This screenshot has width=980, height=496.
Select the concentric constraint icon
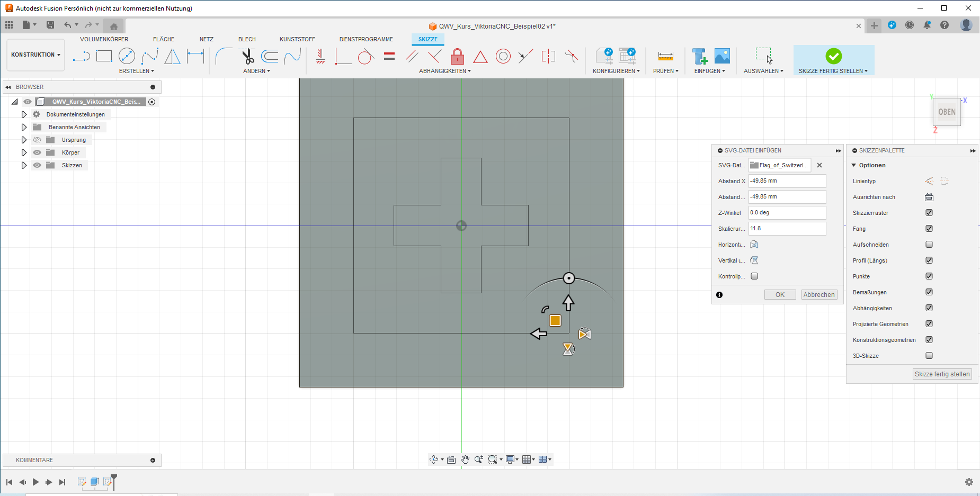503,56
